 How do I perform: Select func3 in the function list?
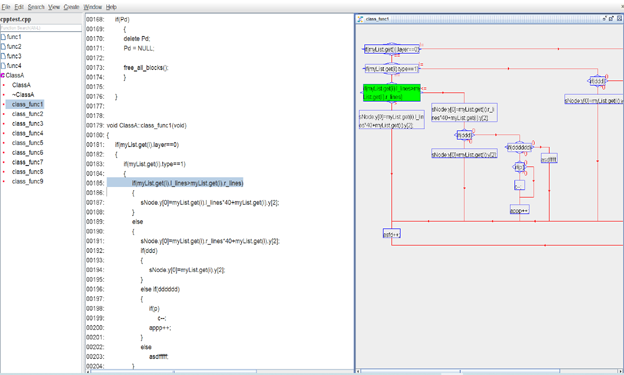[x=14, y=56]
